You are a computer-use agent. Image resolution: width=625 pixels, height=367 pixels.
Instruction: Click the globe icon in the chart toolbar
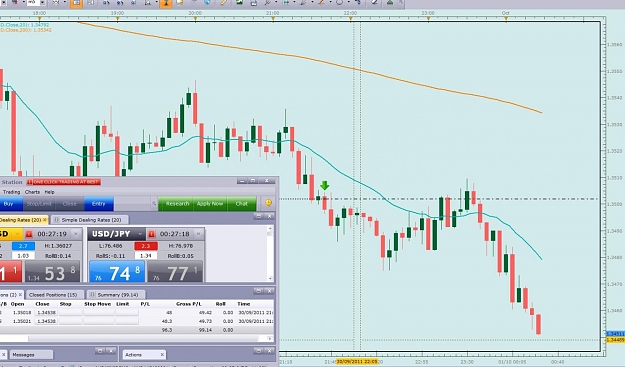click(207, 2)
